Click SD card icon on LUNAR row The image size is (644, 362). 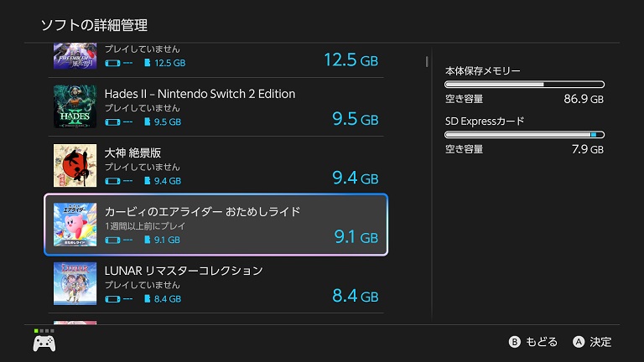[148, 298]
